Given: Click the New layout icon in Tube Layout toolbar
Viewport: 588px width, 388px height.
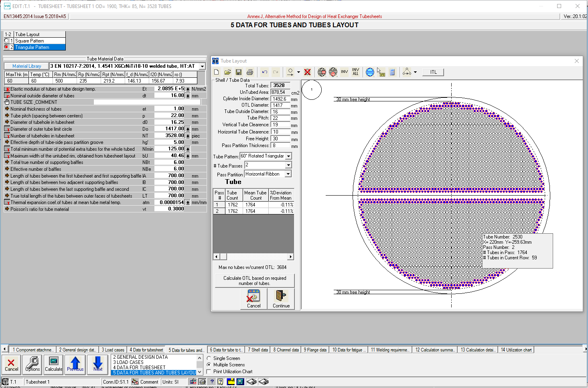Looking at the screenshot, I should (x=217, y=72).
